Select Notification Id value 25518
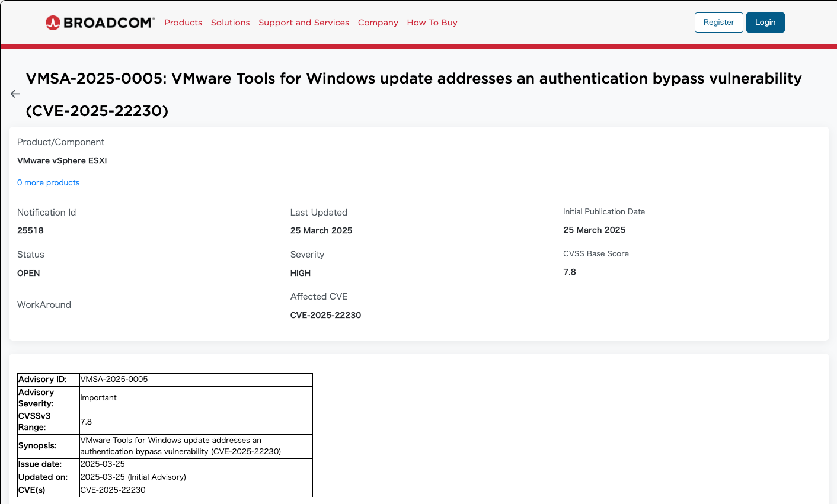The image size is (837, 504). [x=30, y=230]
